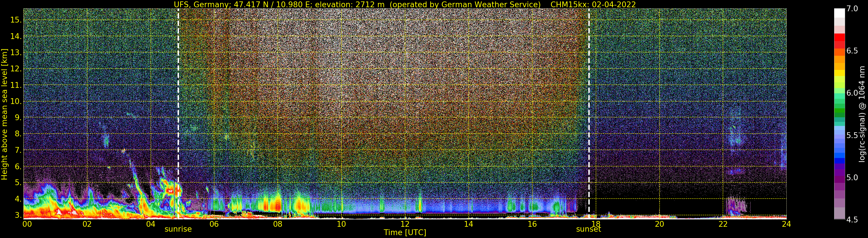Click the '5.' height tick label
This screenshot has height=238, width=868.
(18, 183)
